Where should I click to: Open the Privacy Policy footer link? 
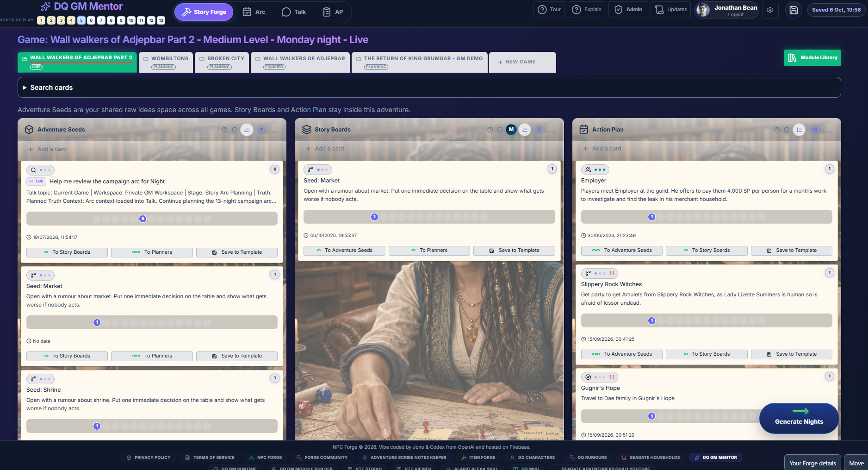point(149,457)
